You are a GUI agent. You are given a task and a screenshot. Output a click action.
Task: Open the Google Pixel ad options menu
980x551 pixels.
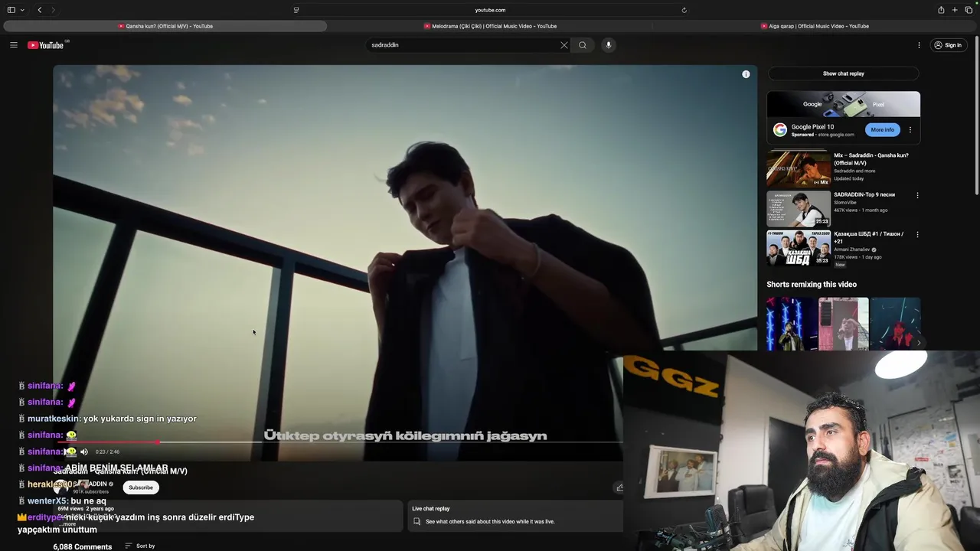coord(910,129)
